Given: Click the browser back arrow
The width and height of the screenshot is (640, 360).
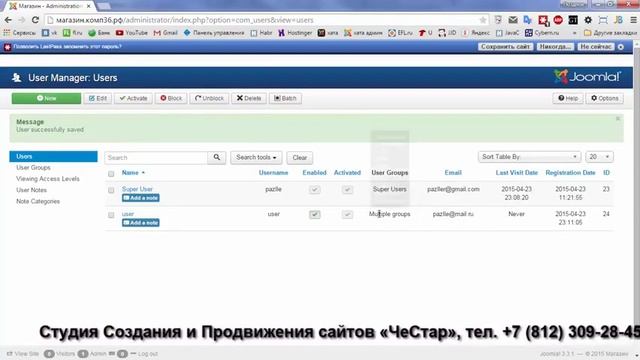Looking at the screenshot, I should click(x=8, y=20).
